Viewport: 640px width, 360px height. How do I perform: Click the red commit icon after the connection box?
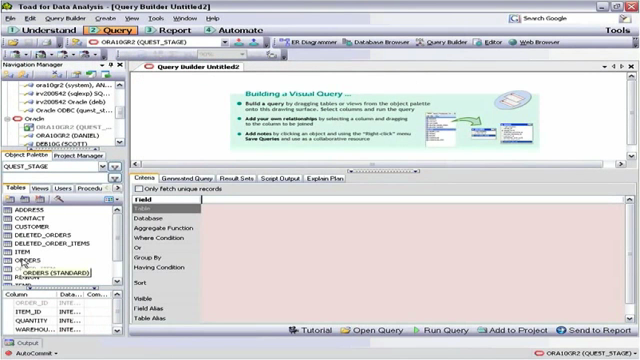239,42
